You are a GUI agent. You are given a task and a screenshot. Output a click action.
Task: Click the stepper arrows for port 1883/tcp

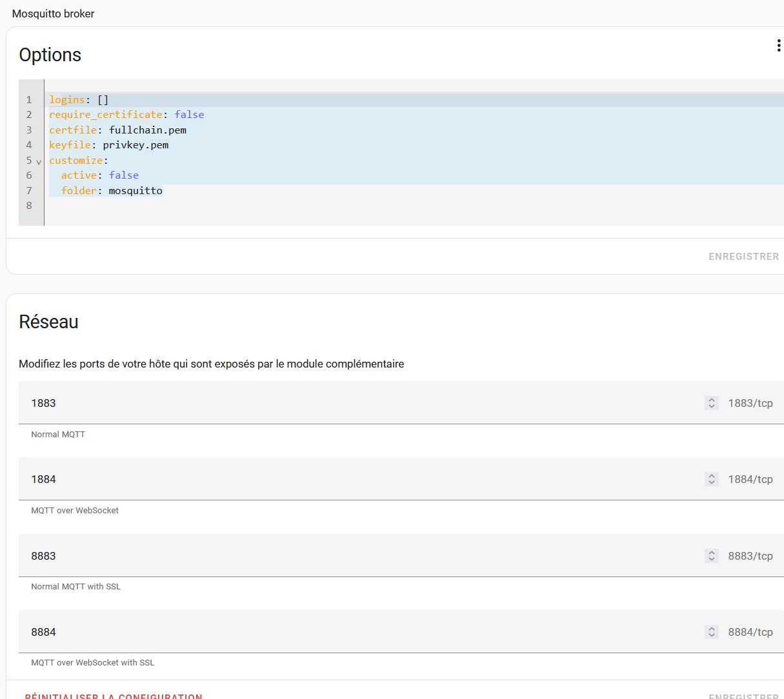coord(711,403)
